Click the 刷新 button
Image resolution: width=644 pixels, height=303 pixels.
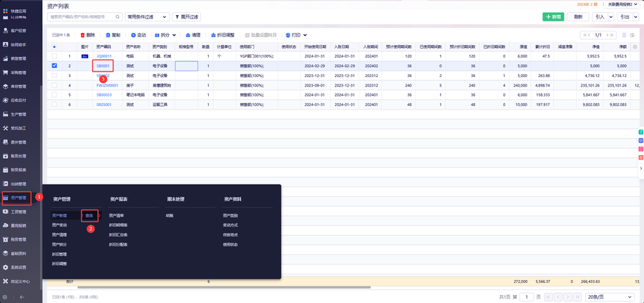point(578,17)
